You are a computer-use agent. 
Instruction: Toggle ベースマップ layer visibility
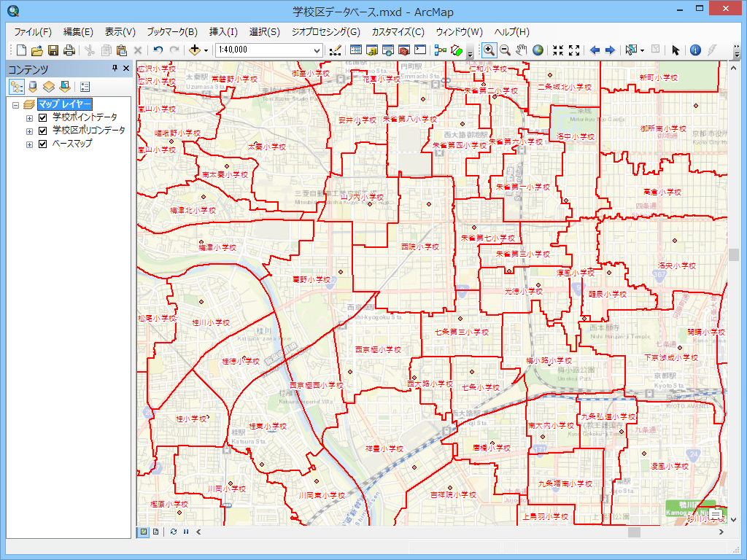[x=42, y=144]
